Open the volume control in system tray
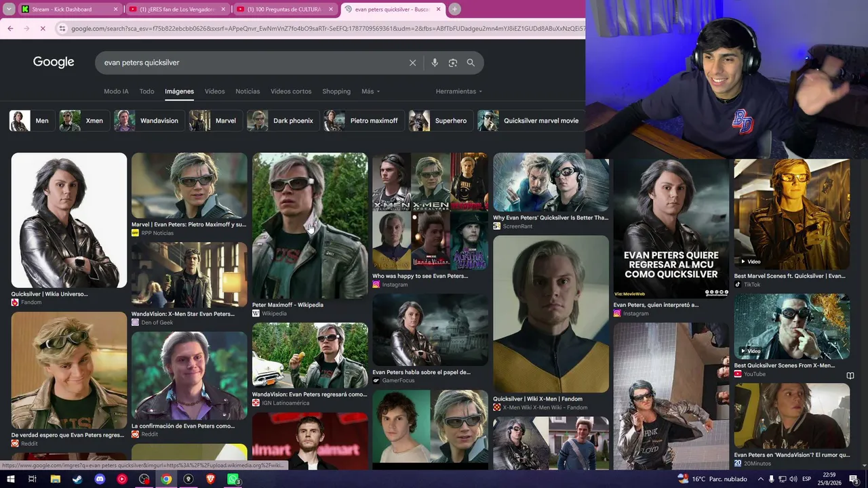 click(793, 479)
